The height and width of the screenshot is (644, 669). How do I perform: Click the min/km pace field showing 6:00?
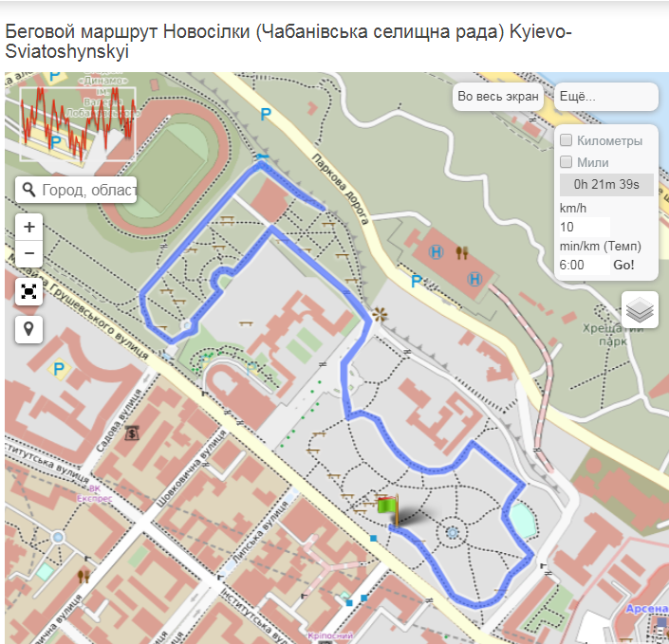tap(585, 265)
